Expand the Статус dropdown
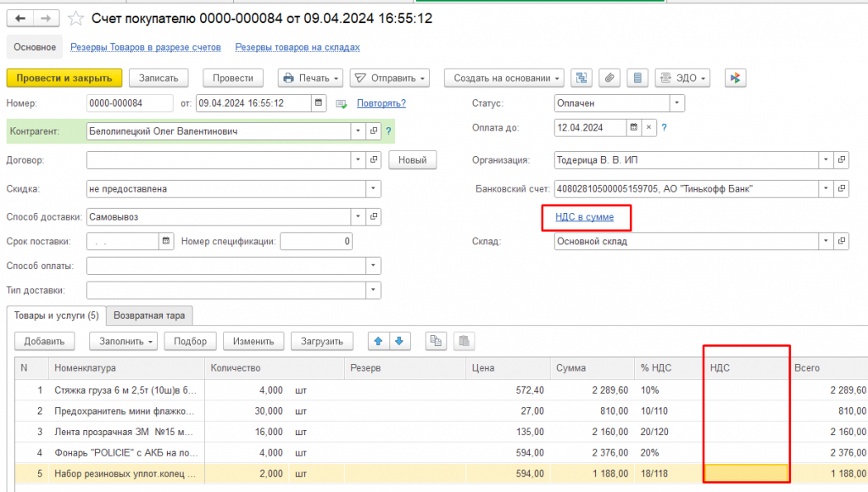 click(x=676, y=103)
